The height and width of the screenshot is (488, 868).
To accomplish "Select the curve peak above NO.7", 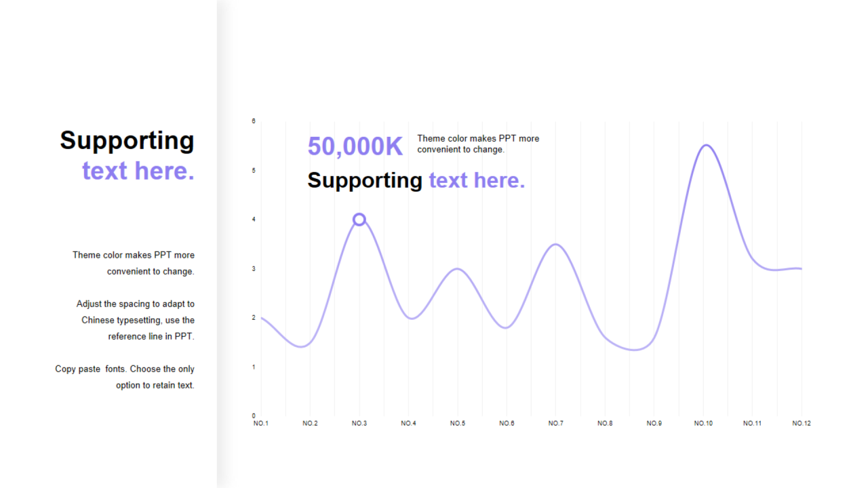I will [556, 245].
